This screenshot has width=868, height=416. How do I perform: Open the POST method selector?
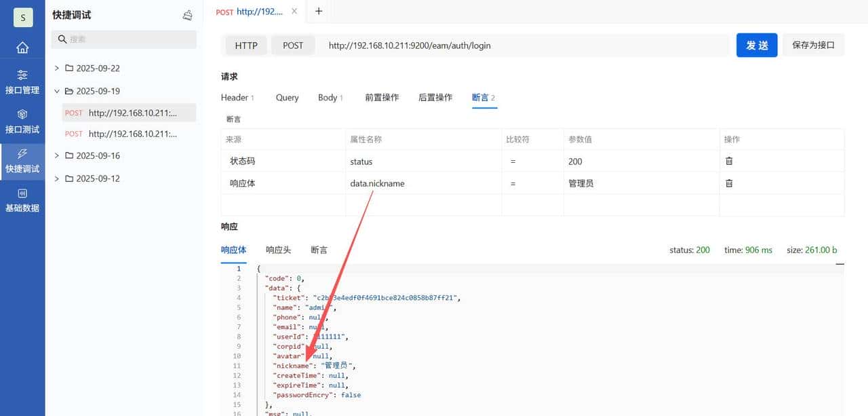click(293, 45)
